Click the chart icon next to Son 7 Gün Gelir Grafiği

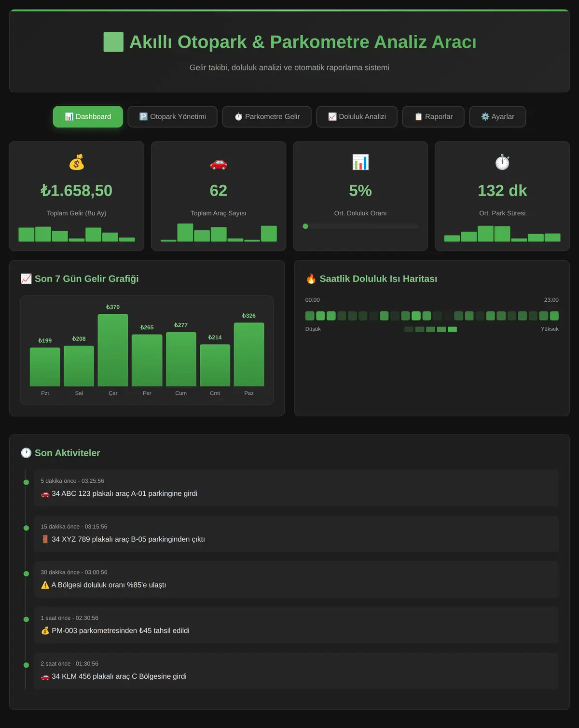(x=26, y=279)
